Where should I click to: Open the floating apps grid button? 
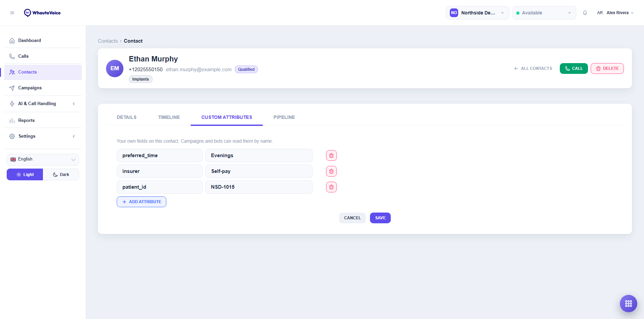tap(629, 304)
